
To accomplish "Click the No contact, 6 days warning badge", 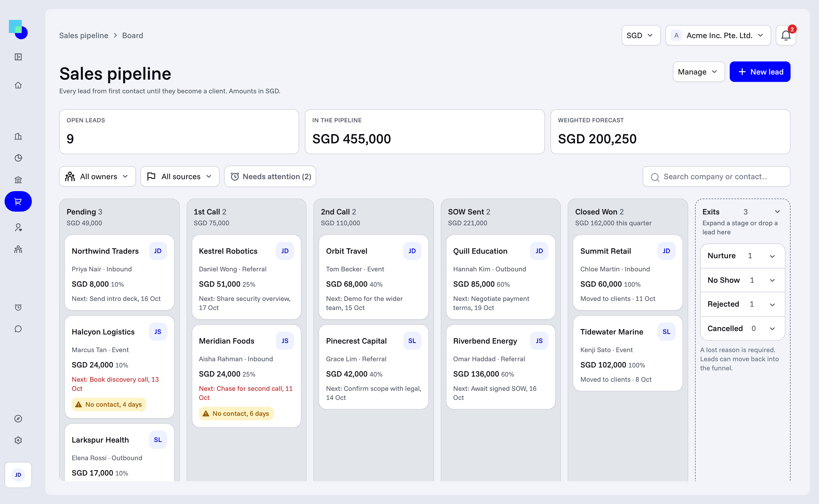I will tap(236, 413).
